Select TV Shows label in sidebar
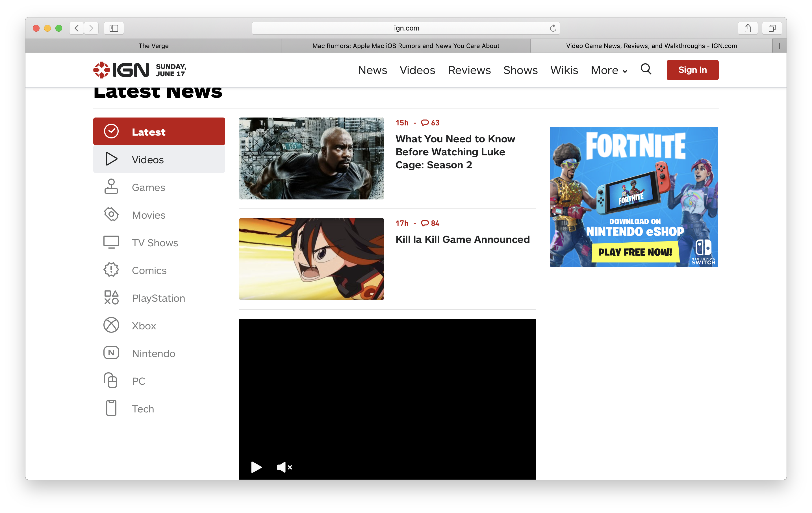The height and width of the screenshot is (513, 812). (x=155, y=243)
